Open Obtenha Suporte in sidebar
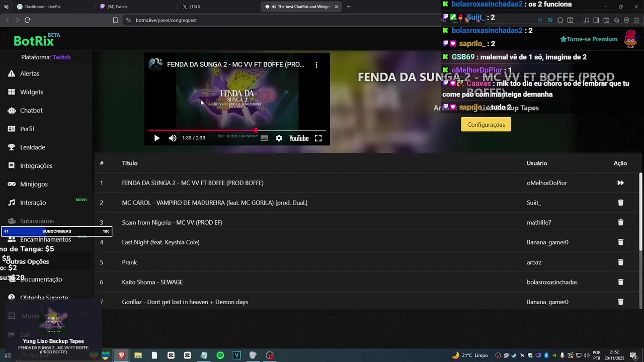 pos(44,298)
